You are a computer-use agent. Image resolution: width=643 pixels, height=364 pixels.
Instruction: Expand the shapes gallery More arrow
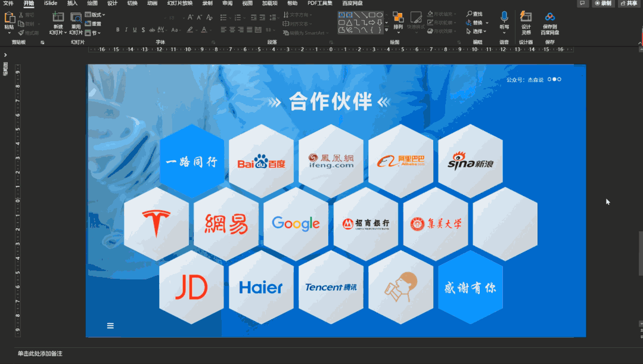pos(386,30)
